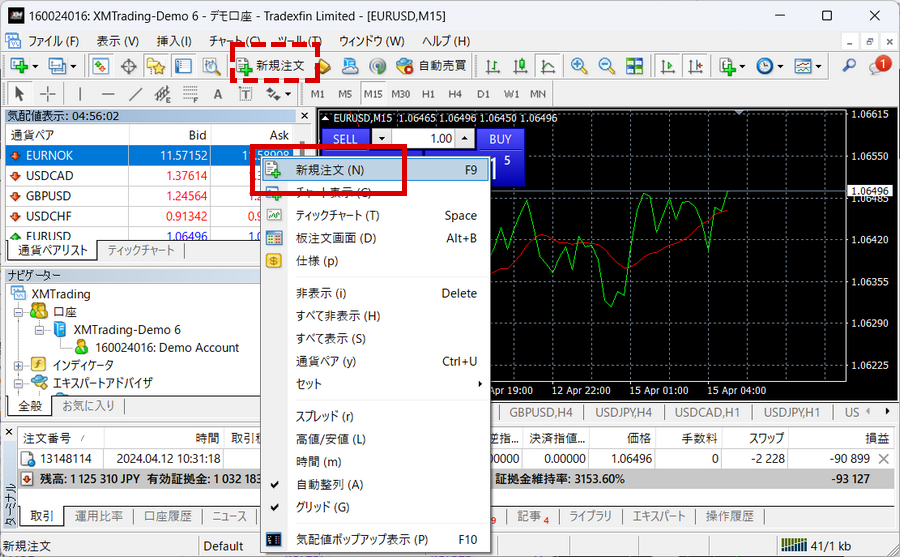Zoom in on the chart
Image resolution: width=900 pixels, height=557 pixels.
579,66
